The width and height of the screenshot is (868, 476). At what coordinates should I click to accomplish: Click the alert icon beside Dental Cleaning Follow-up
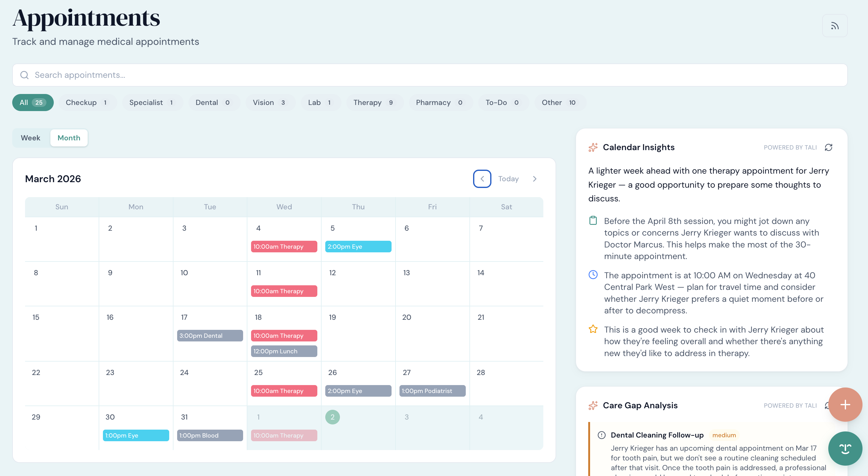point(601,435)
